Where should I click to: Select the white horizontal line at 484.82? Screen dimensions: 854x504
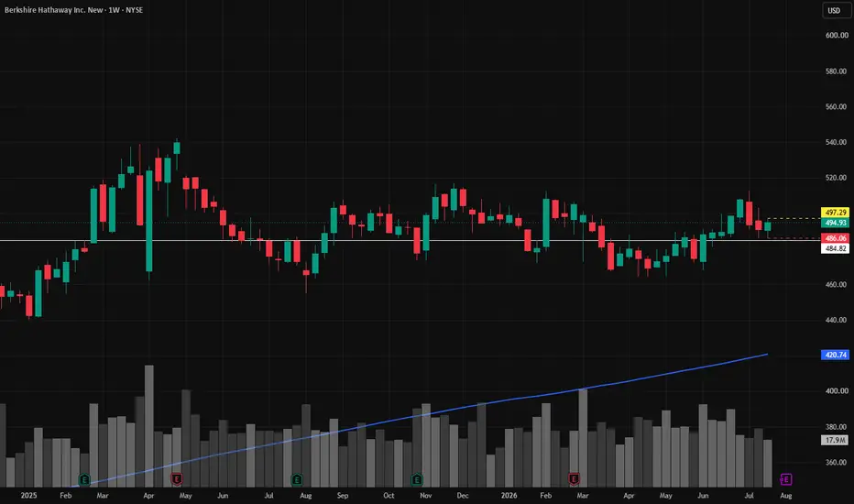(x=411, y=240)
